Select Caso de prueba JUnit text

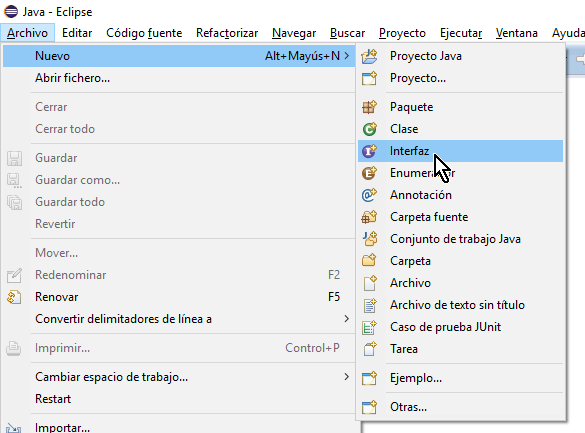[x=445, y=327]
